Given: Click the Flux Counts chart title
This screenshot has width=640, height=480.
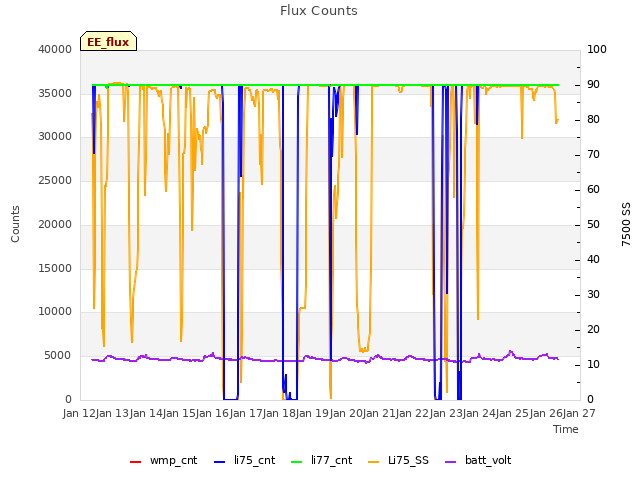Looking at the screenshot, I should 319,11.
